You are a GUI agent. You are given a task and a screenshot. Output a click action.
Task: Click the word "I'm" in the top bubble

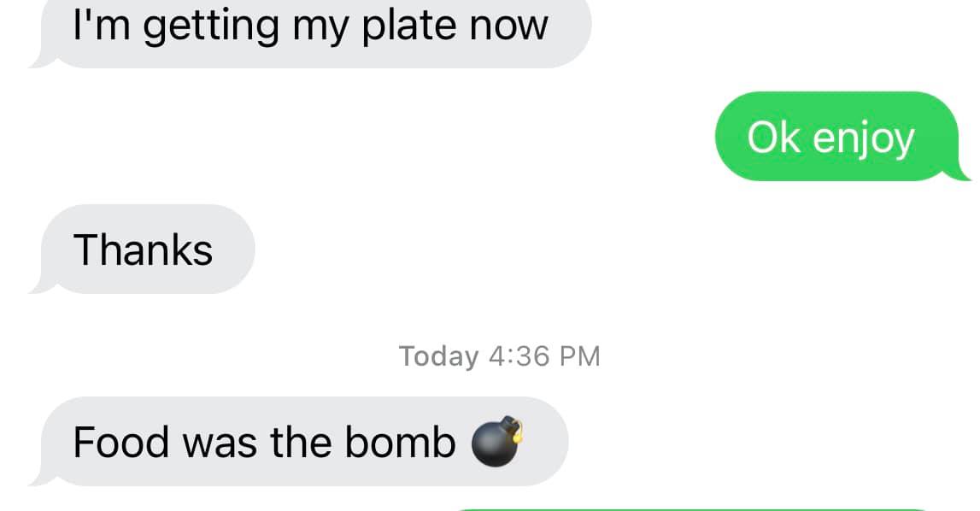tap(102, 25)
